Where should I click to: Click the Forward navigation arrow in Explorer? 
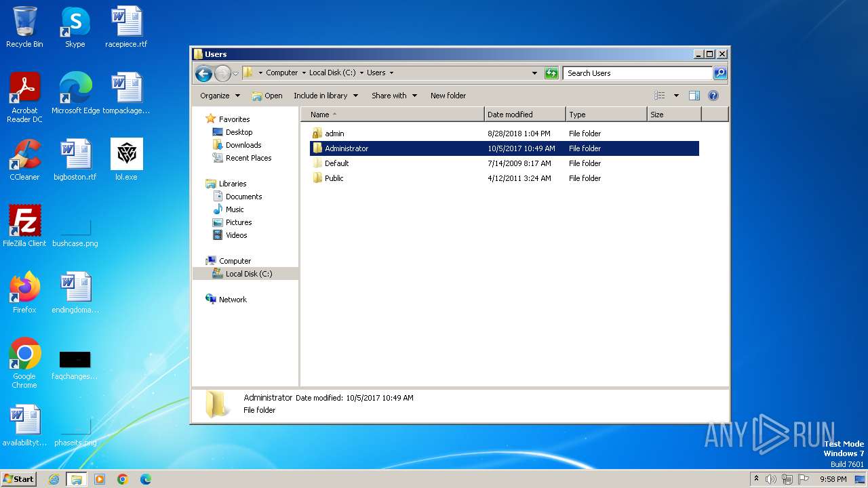222,73
